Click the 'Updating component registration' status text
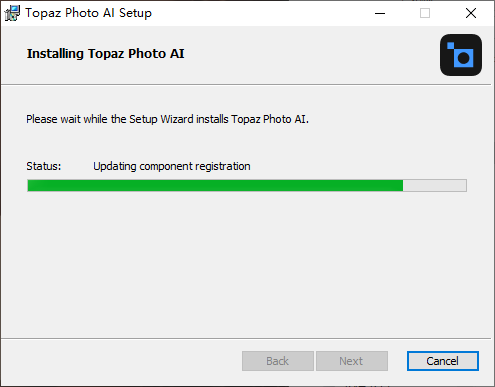Screen dimensions: 495x387 172,166
